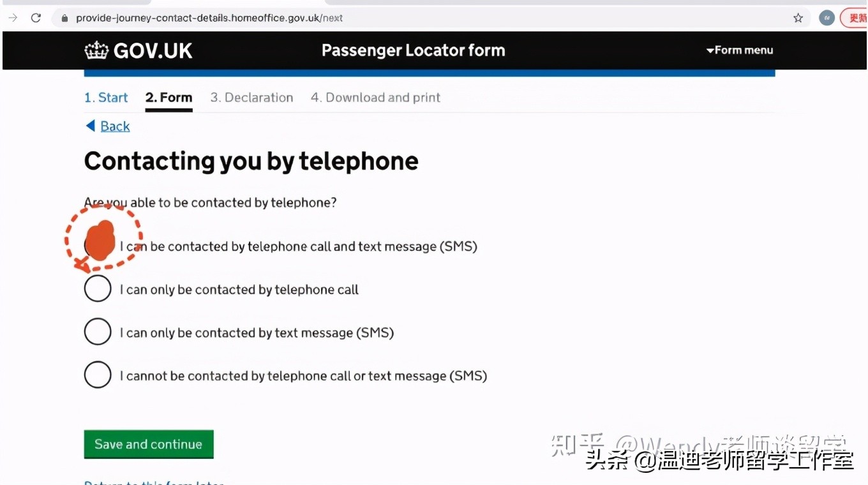Screen dimensions: 868x485
Task: Switch to the Declaration step
Action: 251,97
